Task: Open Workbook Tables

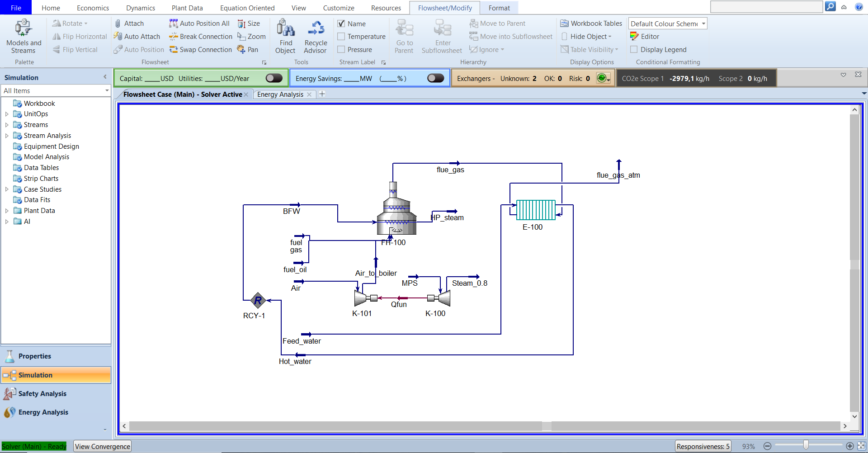Action: click(591, 24)
